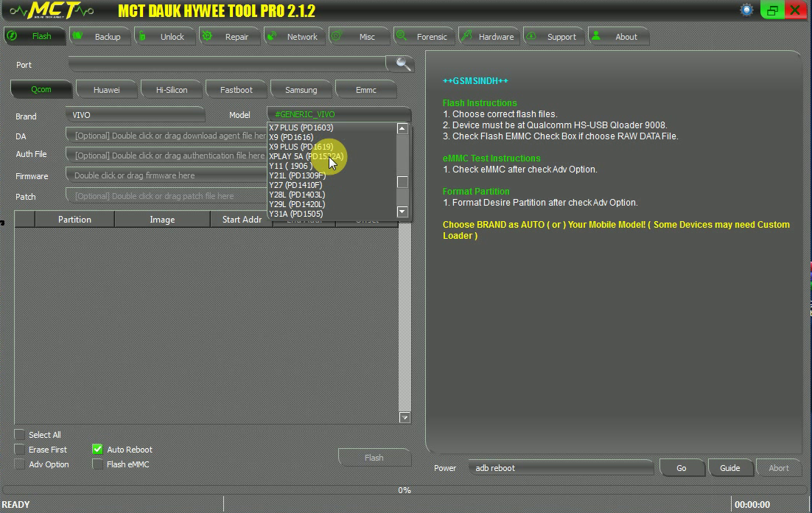Click the Misc tab icon
This screenshot has height=513, width=812.
pos(337,36)
